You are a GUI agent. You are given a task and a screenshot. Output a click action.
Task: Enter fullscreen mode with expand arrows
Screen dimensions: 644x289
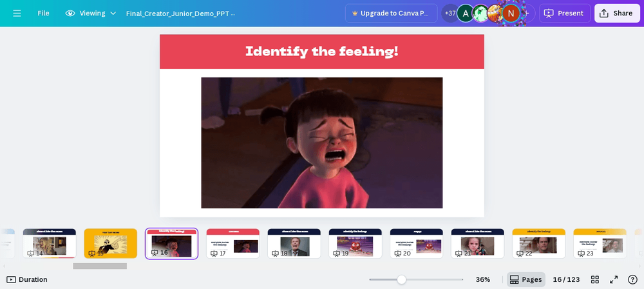pyautogui.click(x=614, y=279)
